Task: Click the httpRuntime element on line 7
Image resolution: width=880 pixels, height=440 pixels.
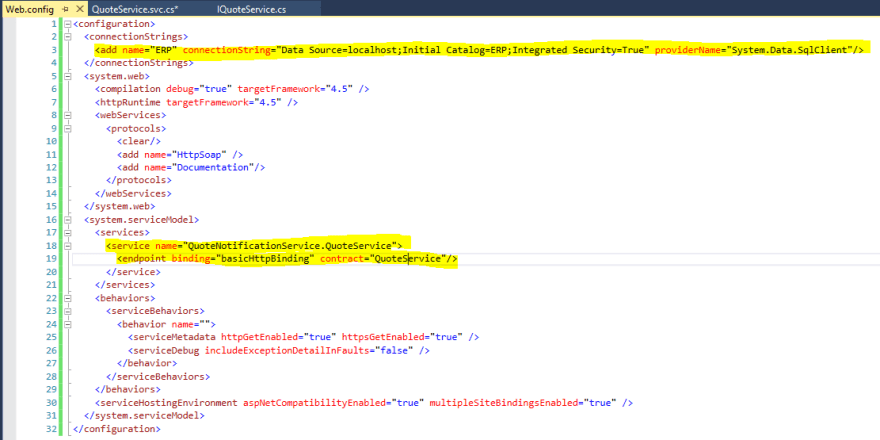Action: pyautogui.click(x=130, y=102)
